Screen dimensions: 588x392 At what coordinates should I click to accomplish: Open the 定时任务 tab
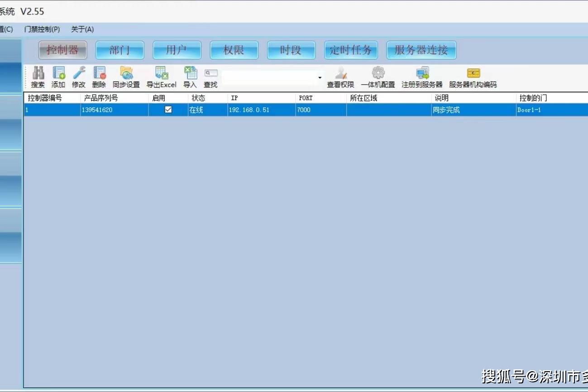(x=351, y=50)
